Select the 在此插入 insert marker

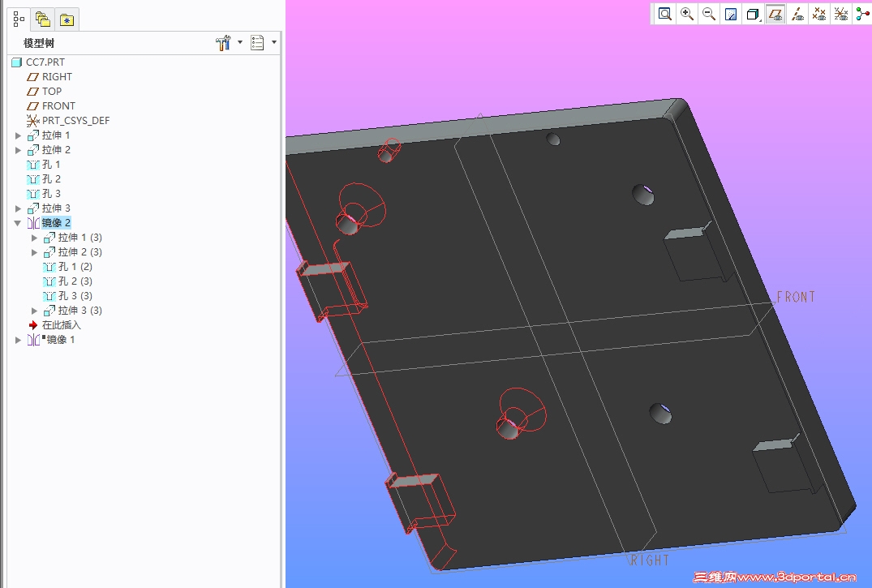pos(61,325)
